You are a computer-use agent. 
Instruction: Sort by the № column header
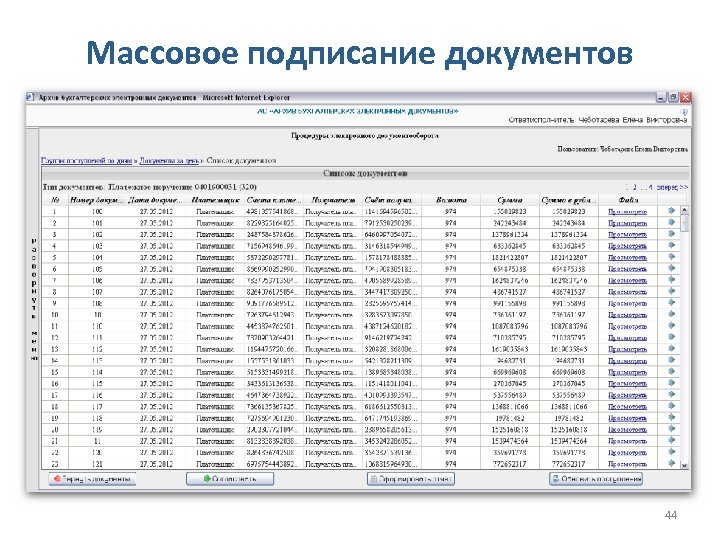pos(55,200)
